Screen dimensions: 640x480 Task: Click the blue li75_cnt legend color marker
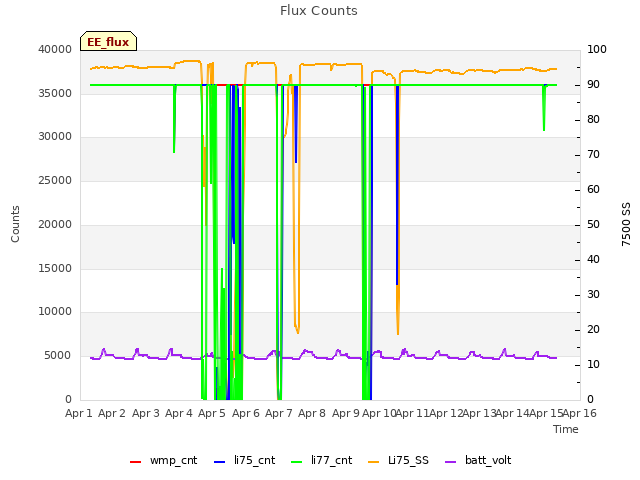[219, 462]
